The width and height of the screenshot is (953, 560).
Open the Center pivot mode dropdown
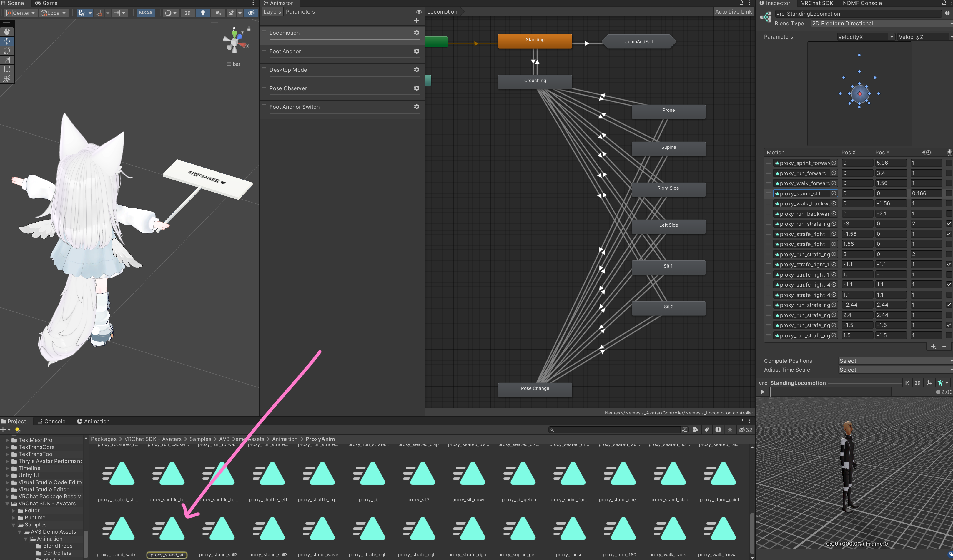21,13
